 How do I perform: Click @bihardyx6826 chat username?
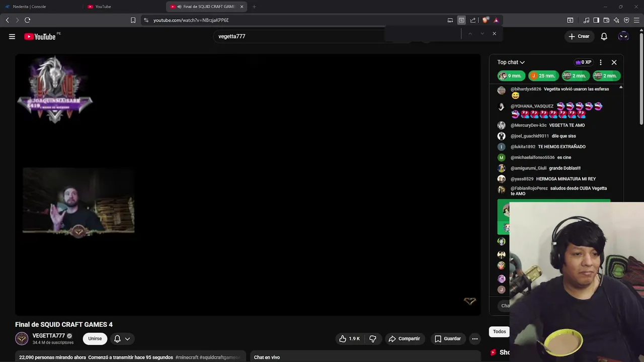[526, 89]
